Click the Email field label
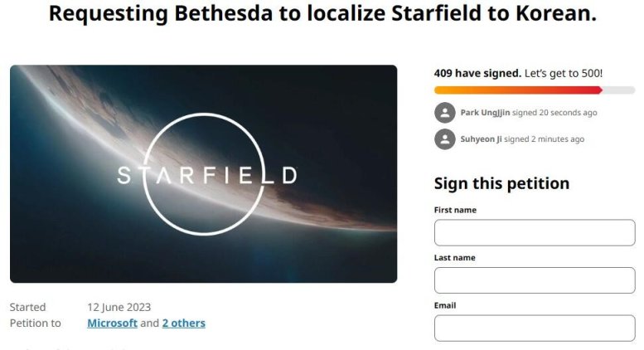This screenshot has height=350, width=644. (x=445, y=305)
